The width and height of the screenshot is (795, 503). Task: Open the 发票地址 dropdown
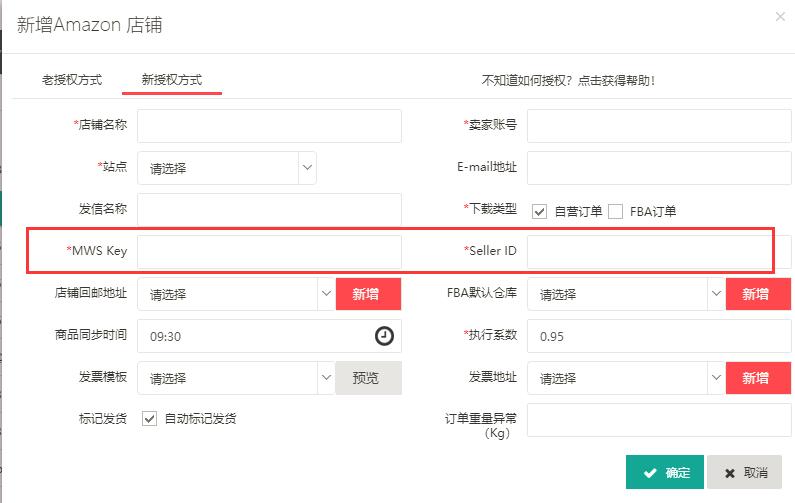pos(626,378)
